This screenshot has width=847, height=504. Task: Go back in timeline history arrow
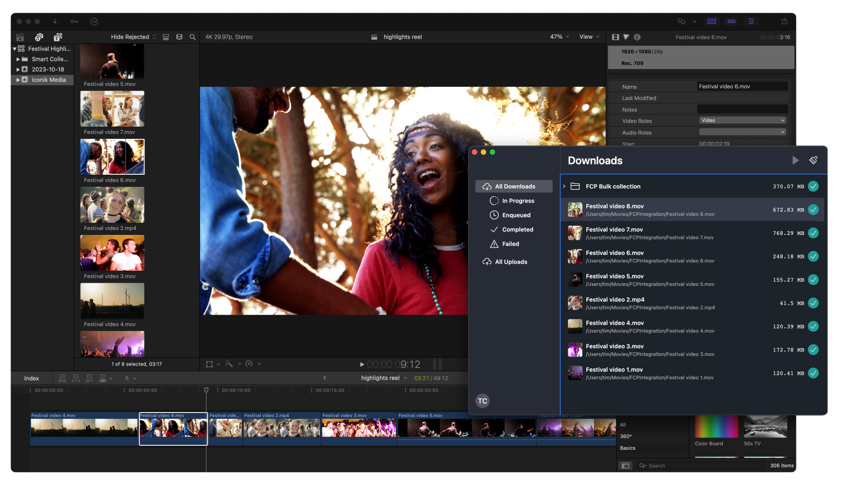[x=325, y=378]
